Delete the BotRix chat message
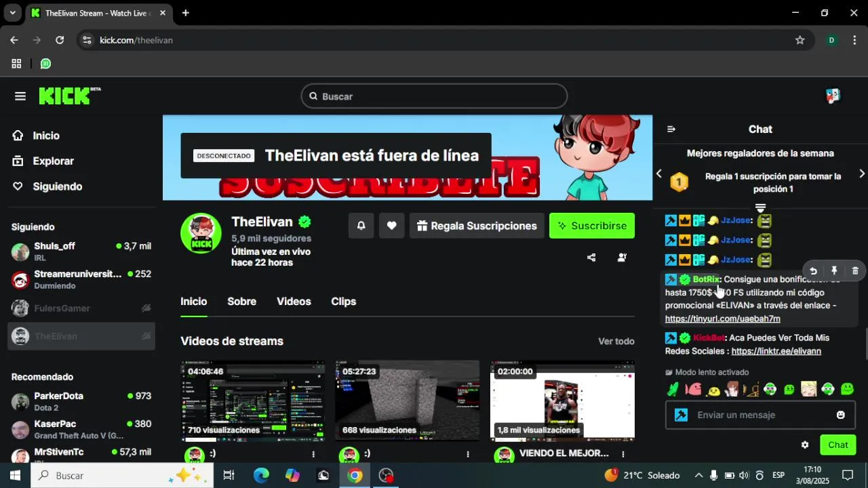 pos(855,270)
